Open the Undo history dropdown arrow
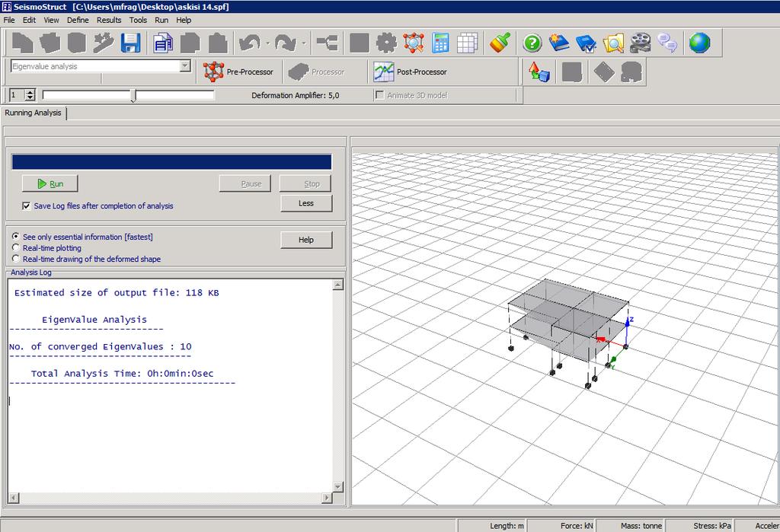 [x=267, y=43]
